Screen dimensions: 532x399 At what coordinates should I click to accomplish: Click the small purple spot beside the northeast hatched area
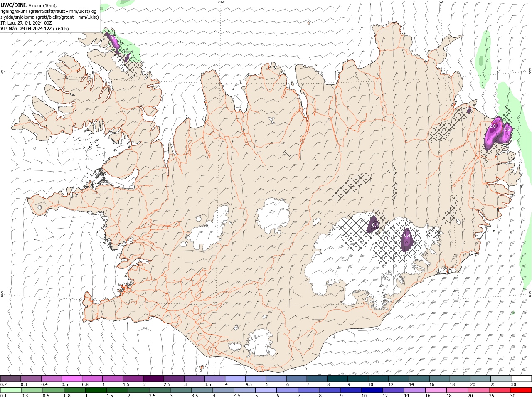tap(469, 110)
